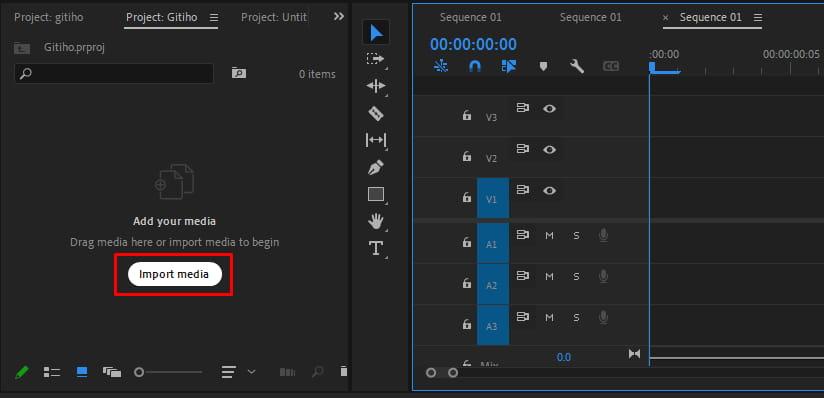Select the Hand tool
This screenshot has width=824, height=398.
[376, 221]
